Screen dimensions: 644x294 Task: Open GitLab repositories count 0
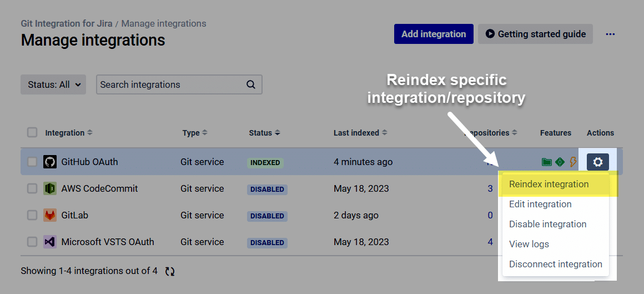[490, 216]
